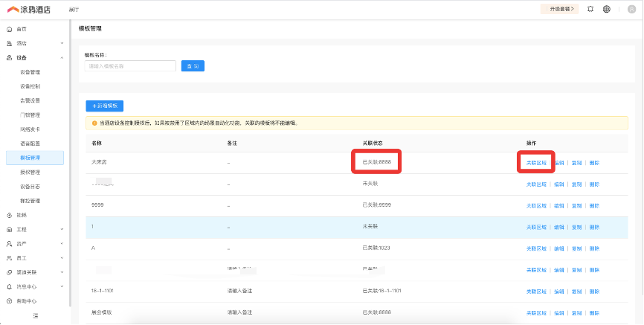This screenshot has height=325, width=644.
Task: Click the 资产 asset icon in sidebar
Action: tap(10, 244)
